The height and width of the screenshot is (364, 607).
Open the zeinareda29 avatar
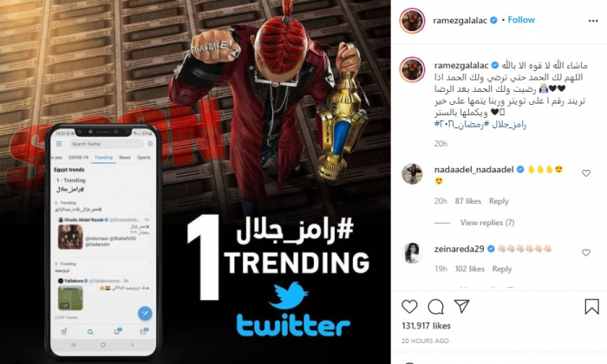(412, 253)
